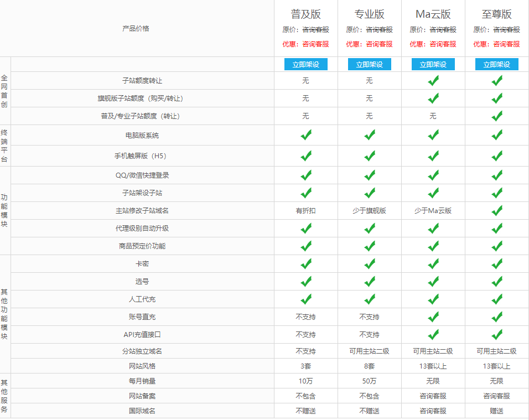Click the checkmark for 商品预定价功能 under 专业版

tap(370, 245)
